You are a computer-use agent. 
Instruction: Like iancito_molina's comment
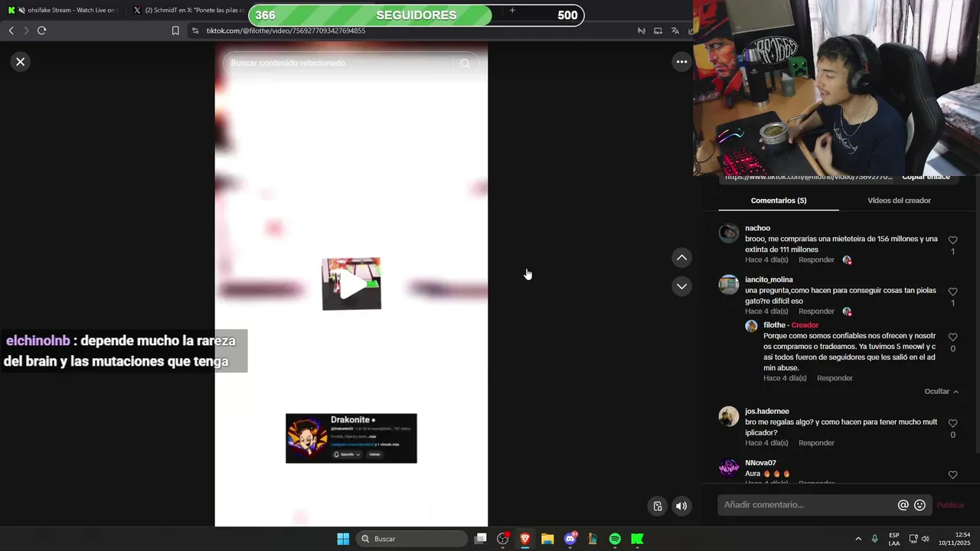(x=952, y=292)
